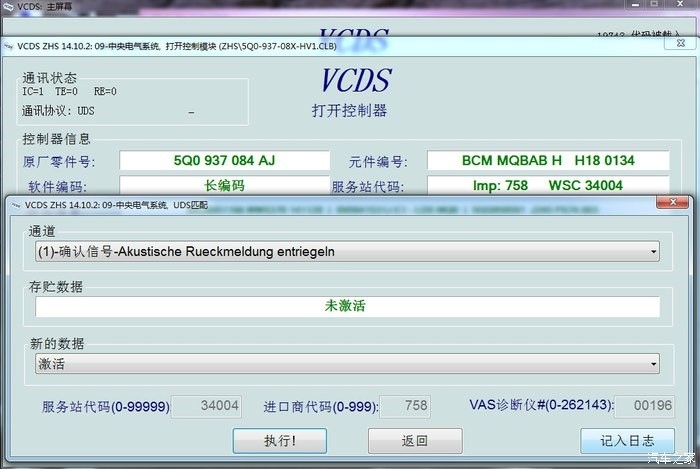Click the 打开控制器 heading
This screenshot has width=700, height=469.
point(350,110)
